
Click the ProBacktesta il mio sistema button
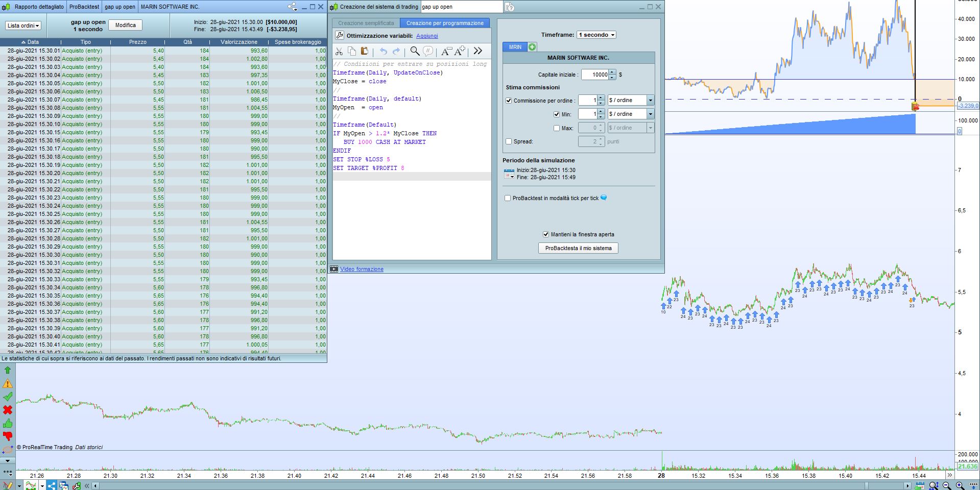coord(578,248)
